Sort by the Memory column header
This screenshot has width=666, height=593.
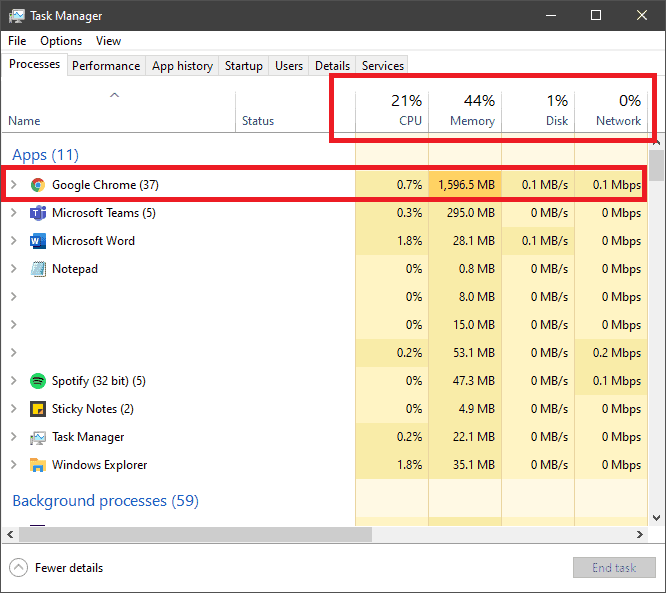coord(465,111)
